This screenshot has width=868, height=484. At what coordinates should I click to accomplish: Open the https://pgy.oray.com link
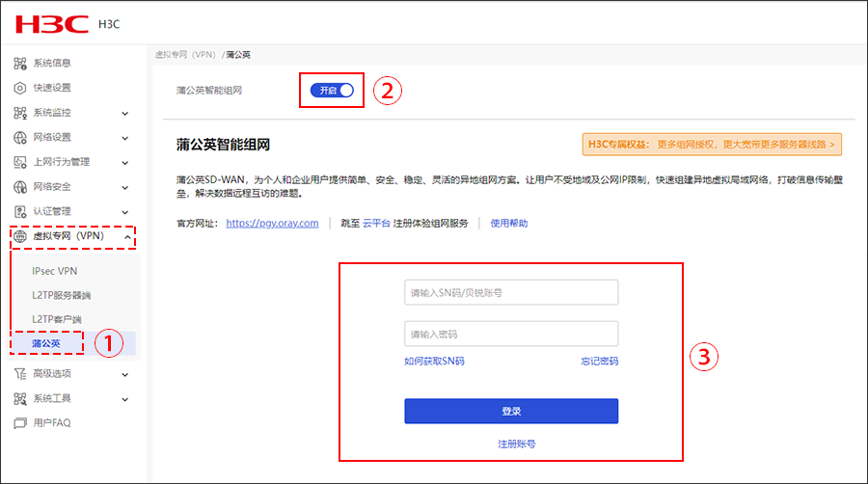[x=272, y=223]
